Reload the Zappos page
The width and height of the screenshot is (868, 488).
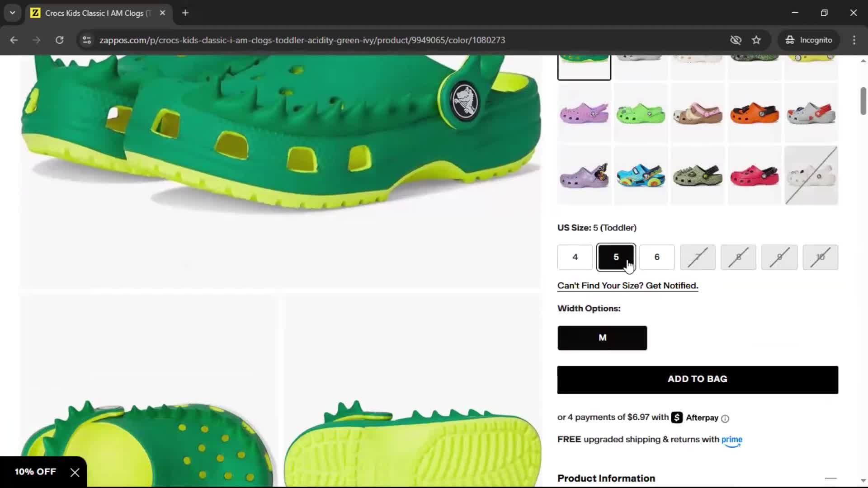point(59,40)
